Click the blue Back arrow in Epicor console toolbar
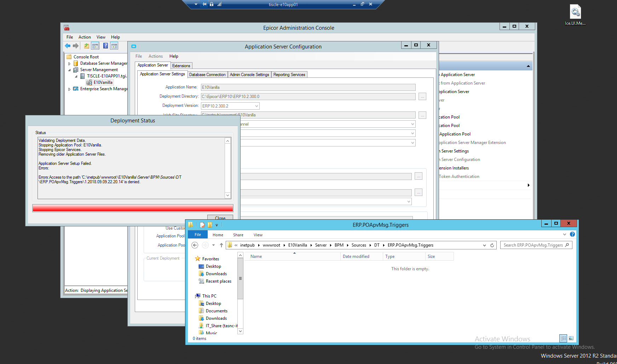Screen dimensions: 617x364 (68, 46)
